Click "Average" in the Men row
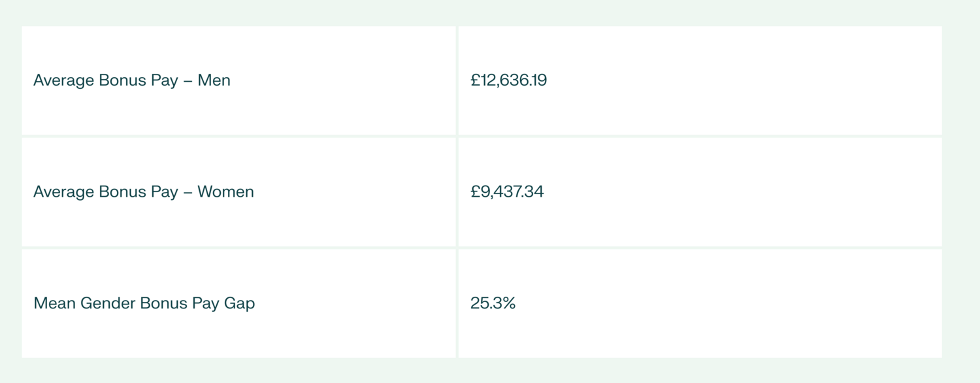980x383 pixels. [x=63, y=80]
